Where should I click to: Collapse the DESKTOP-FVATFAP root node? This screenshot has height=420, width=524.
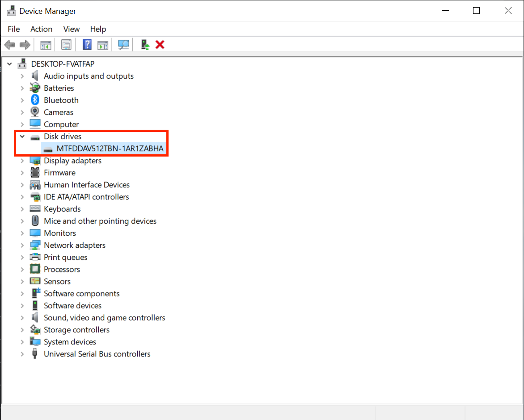pos(10,64)
